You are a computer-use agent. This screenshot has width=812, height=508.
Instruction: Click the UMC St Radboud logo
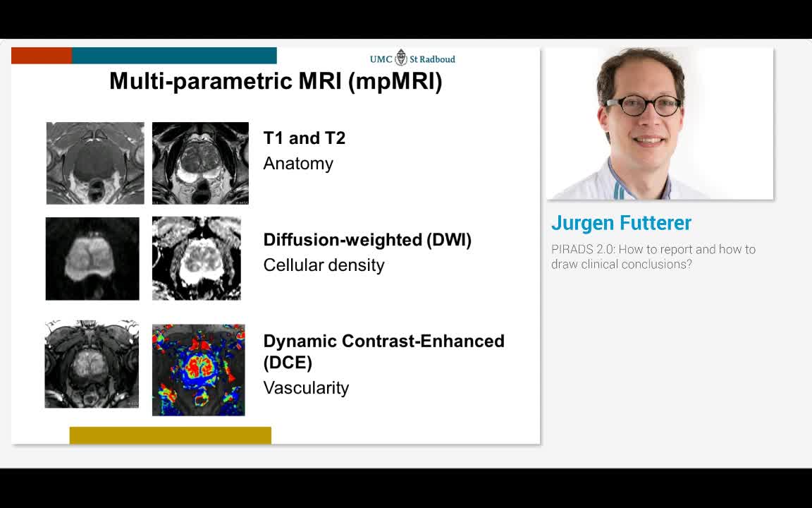pos(412,59)
